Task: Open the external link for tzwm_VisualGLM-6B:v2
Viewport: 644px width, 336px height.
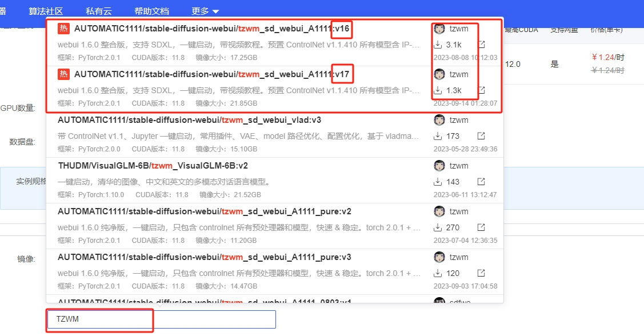Action: click(x=481, y=182)
